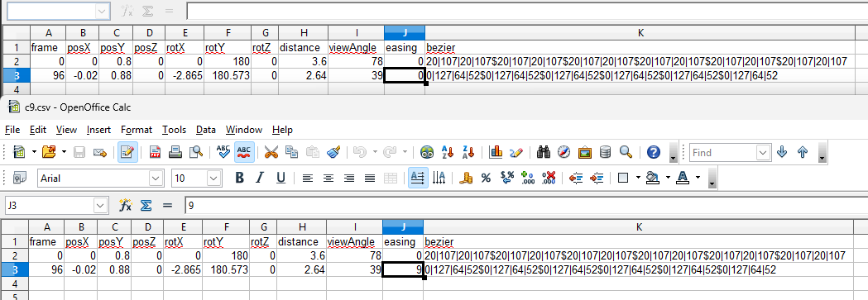Open the Hyperlink dialog icon
This screenshot has width=868, height=300.
tap(427, 152)
